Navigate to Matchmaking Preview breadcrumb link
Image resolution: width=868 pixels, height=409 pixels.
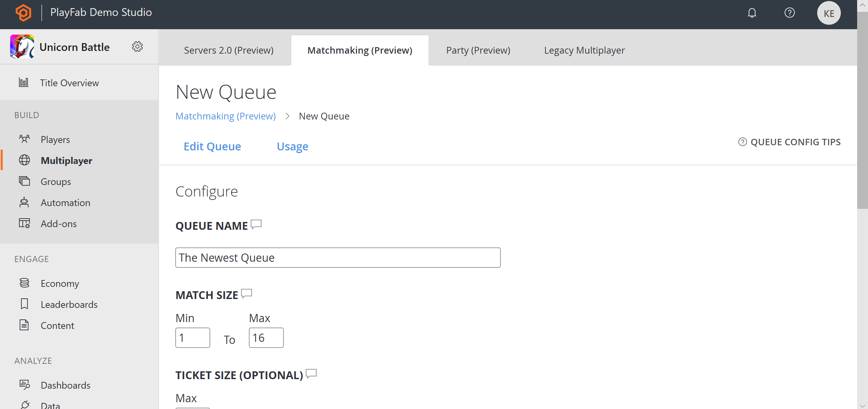[225, 116]
